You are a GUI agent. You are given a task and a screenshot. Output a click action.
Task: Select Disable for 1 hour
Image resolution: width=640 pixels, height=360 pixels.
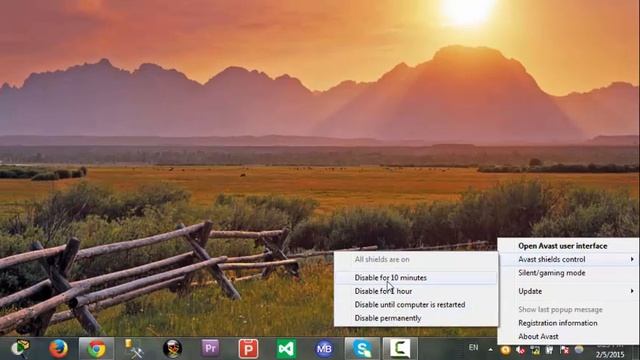416,291
